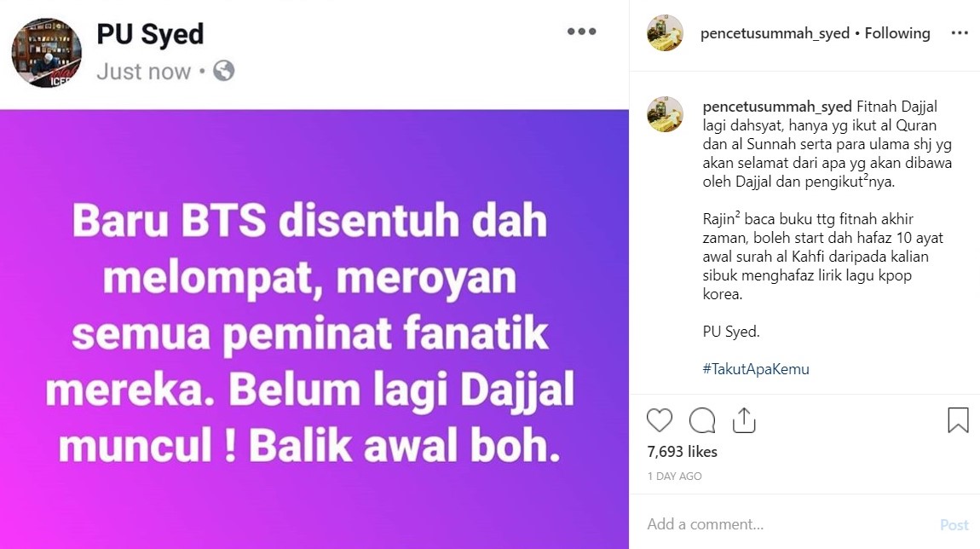View the 7,693 likes list
Screen dimensions: 980x549
(x=682, y=452)
